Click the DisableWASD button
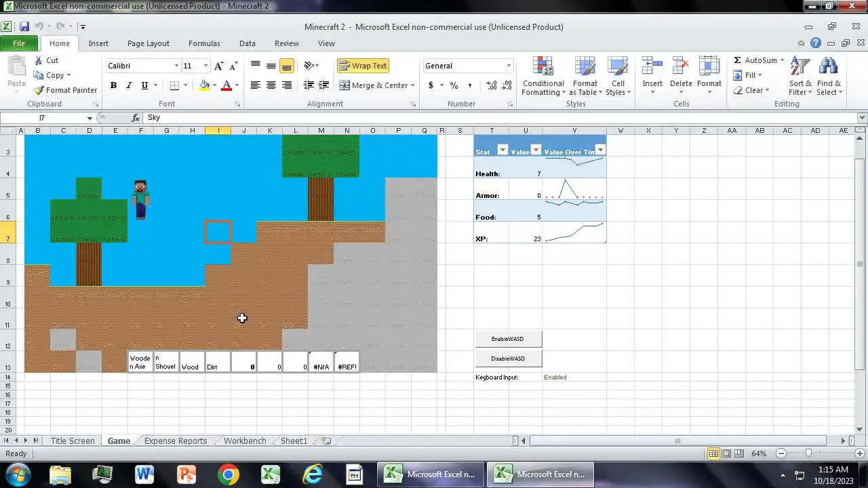The width and height of the screenshot is (868, 488). 508,359
